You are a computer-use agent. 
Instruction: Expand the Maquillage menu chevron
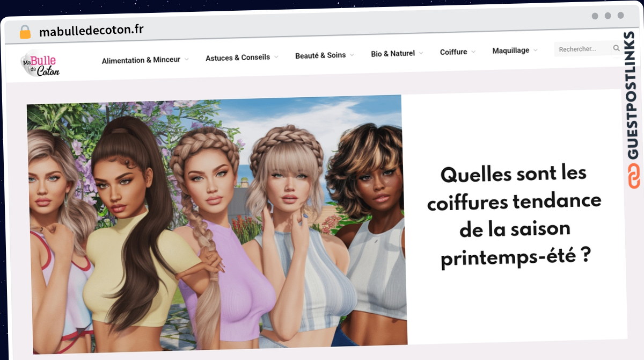point(535,50)
